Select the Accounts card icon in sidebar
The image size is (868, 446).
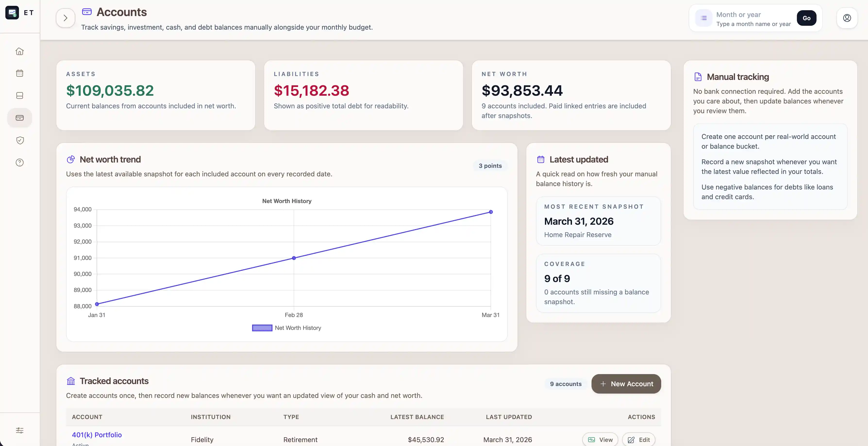[20, 118]
